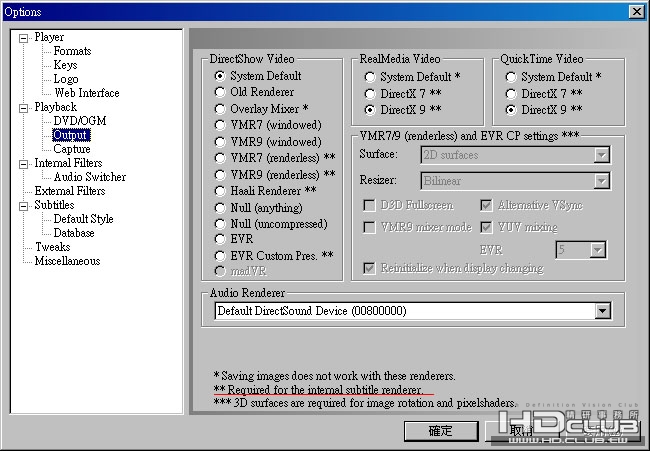Open the Audio Switcher options page

(90, 177)
